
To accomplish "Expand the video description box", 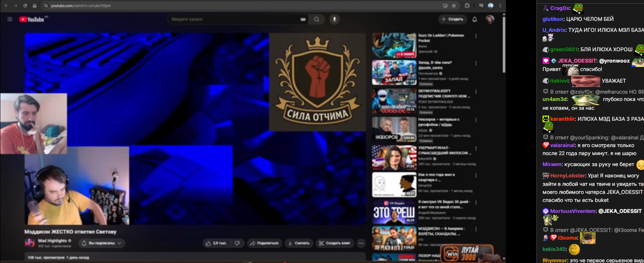I will (195, 257).
